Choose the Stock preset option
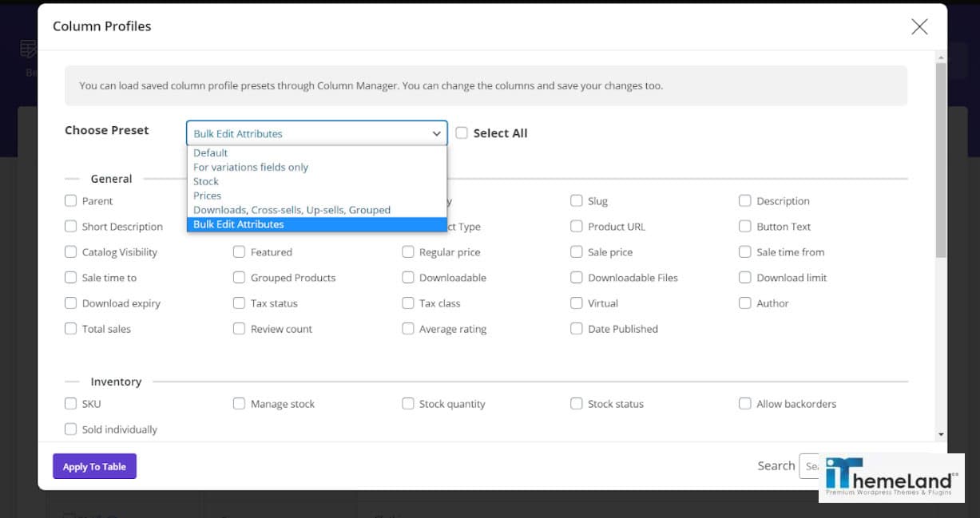Viewport: 980px width, 518px height. point(205,181)
